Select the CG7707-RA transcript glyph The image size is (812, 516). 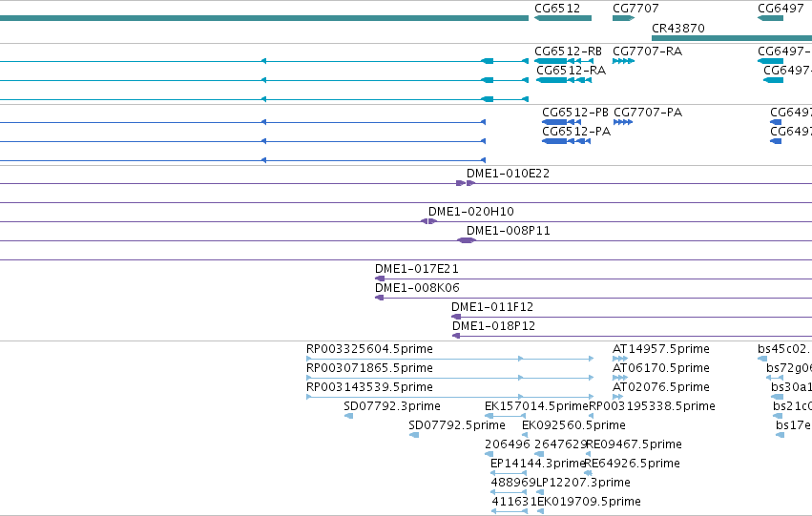point(623,62)
